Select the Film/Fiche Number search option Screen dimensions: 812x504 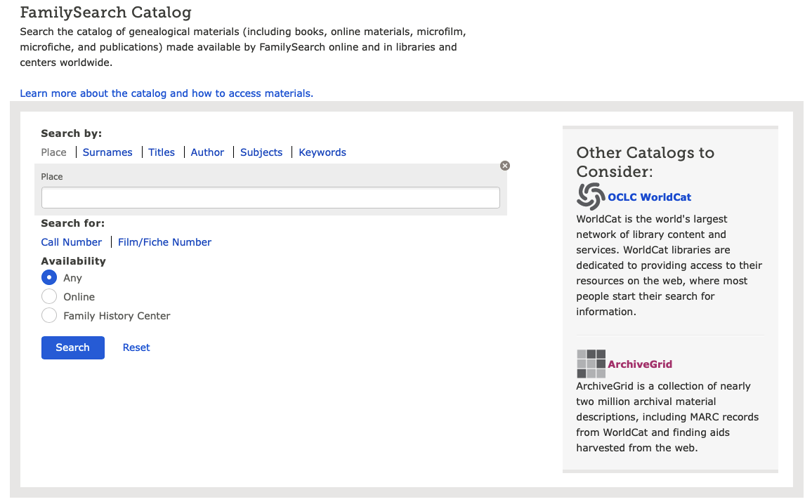pos(164,241)
